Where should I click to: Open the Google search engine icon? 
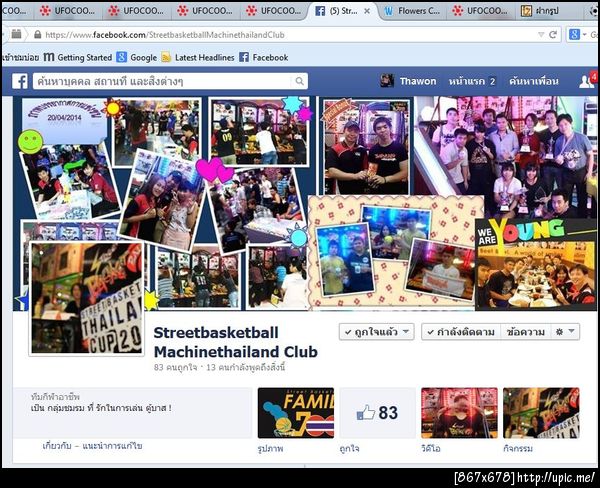[574, 35]
